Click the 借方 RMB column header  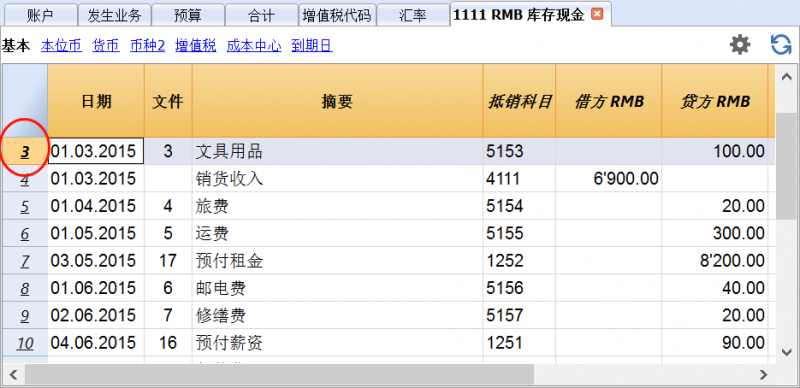pyautogui.click(x=609, y=101)
